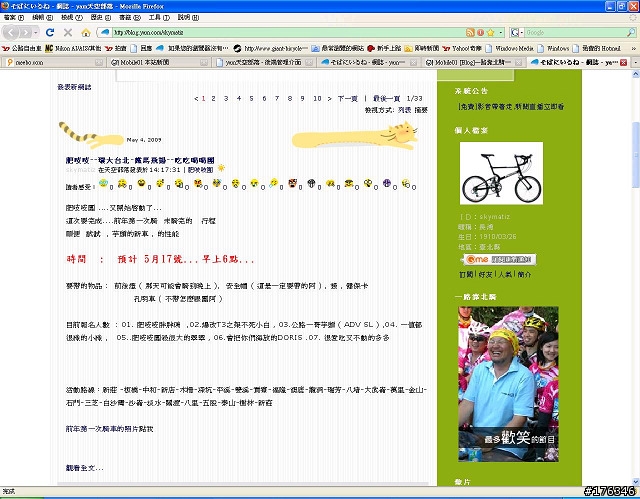Screen dimensions: 640x499
Task: Switch to the meebo.com tab
Action: [x=53, y=62]
